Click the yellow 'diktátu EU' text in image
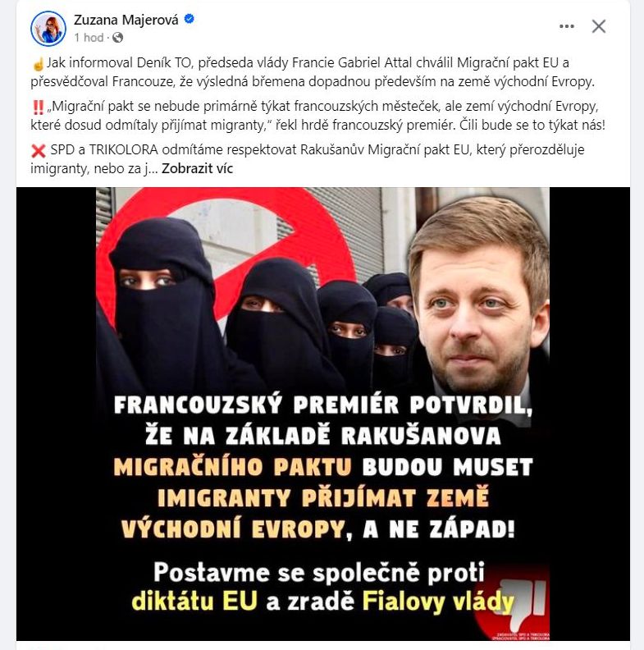The image size is (644, 650). pyautogui.click(x=194, y=602)
